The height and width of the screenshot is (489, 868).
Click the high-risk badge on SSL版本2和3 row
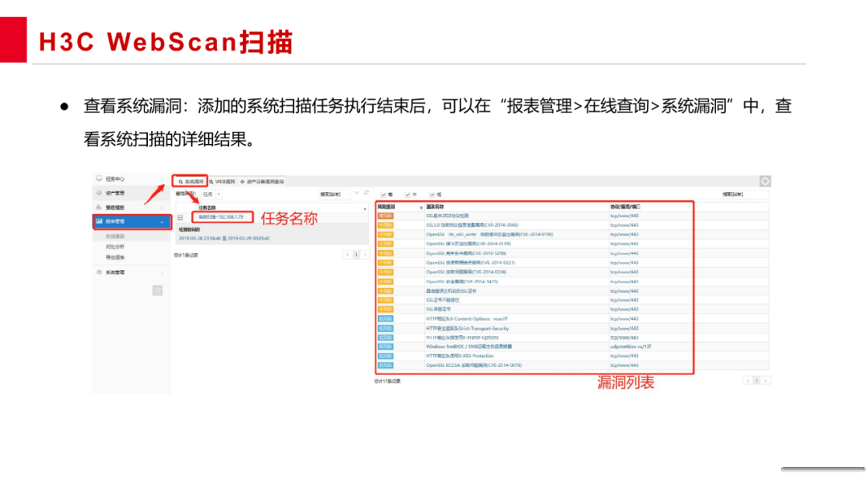point(385,216)
